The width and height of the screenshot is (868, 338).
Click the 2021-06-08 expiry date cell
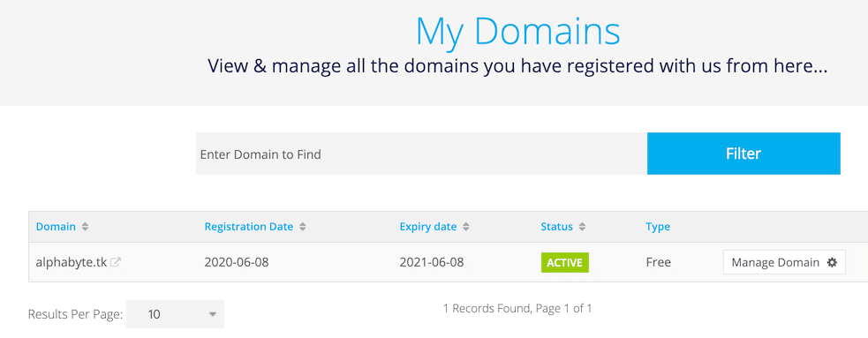pos(431,263)
